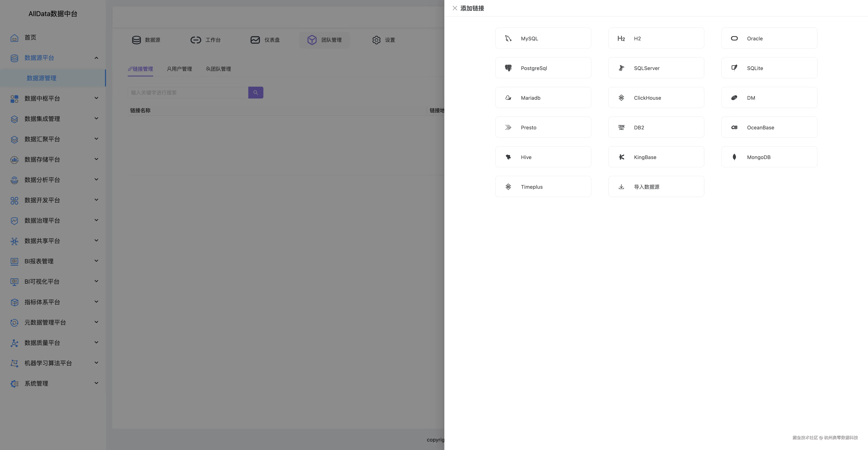Select the MongoDB leaf icon
The height and width of the screenshot is (450, 868).
coord(734,157)
